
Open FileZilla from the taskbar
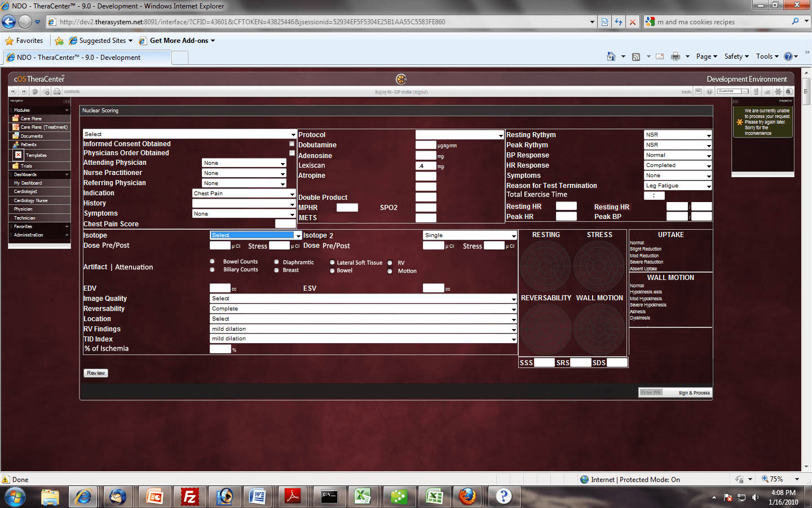pos(190,497)
